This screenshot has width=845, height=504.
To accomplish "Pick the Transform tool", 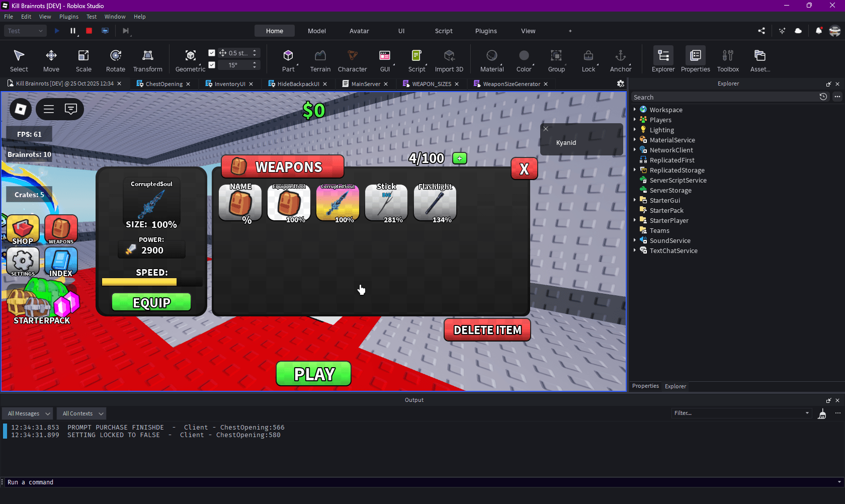I will pos(148,60).
